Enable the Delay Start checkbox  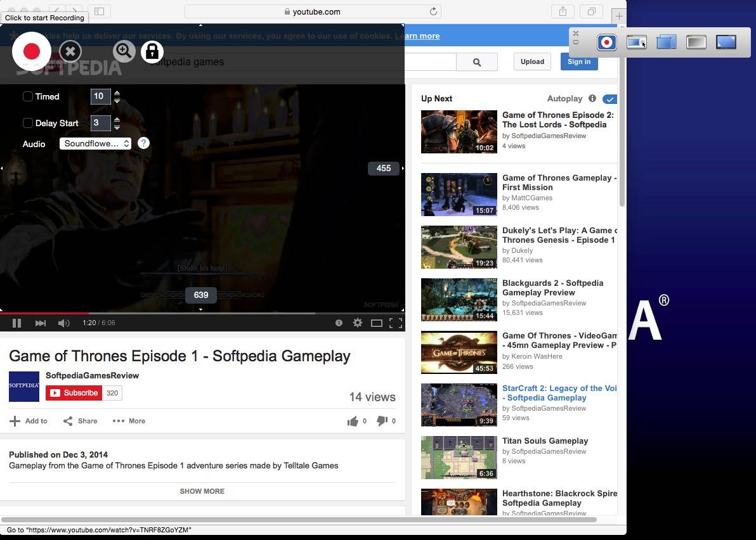coord(28,123)
